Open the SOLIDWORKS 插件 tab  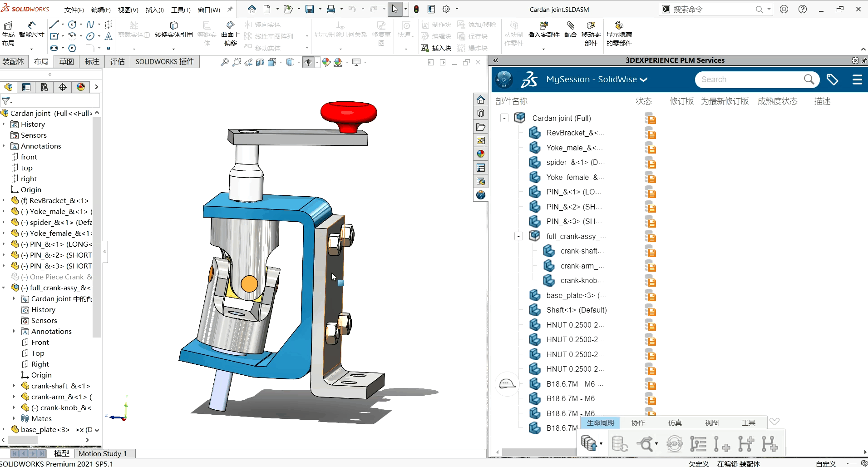point(165,62)
